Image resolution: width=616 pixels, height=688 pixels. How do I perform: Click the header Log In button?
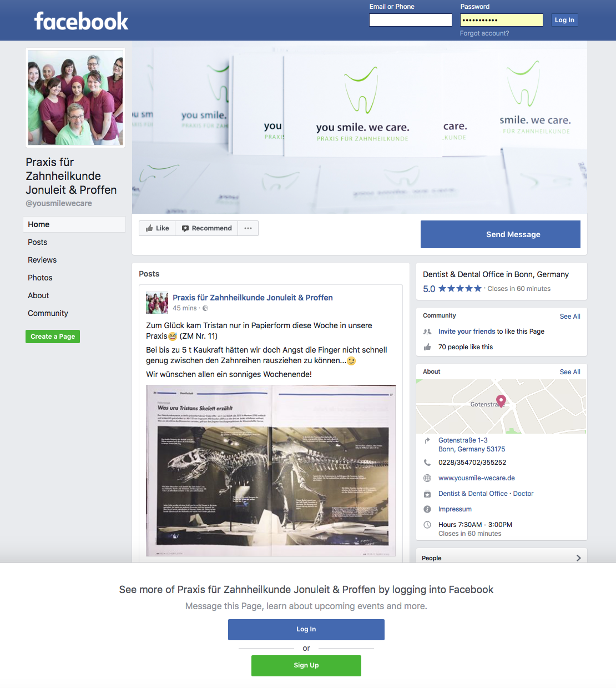pyautogui.click(x=564, y=20)
